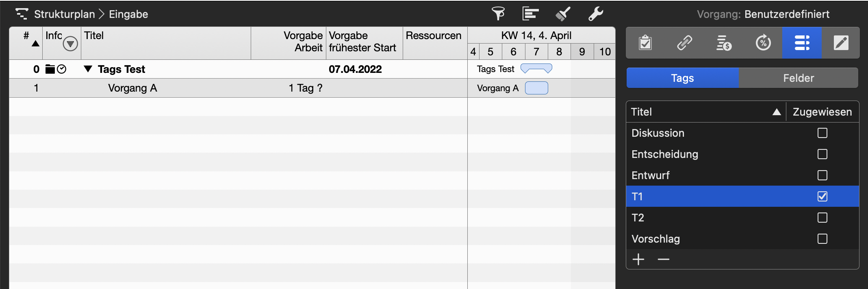Open the Info column dropdown arrow

[70, 44]
